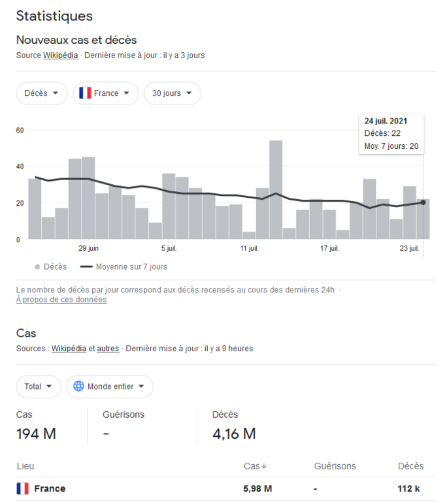Click the Guérisons column header in table
This screenshot has width=447, height=504.
tap(335, 466)
